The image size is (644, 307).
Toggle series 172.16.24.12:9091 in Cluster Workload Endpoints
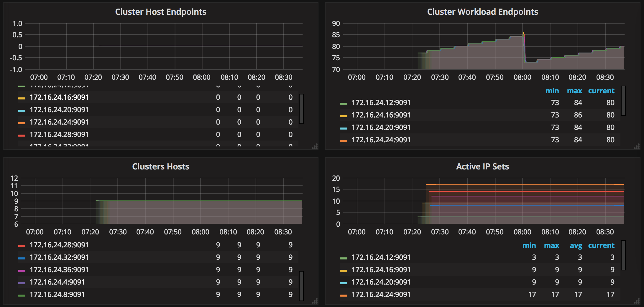coord(381,103)
